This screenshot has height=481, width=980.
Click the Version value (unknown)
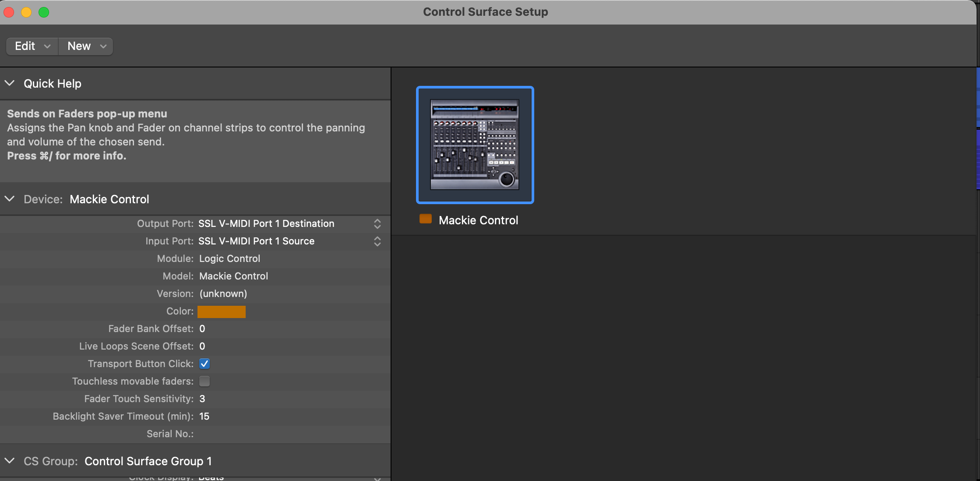pyautogui.click(x=223, y=294)
